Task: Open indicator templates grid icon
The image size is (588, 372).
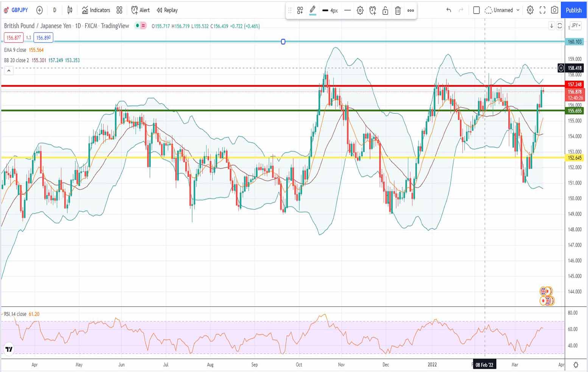Action: tap(120, 10)
